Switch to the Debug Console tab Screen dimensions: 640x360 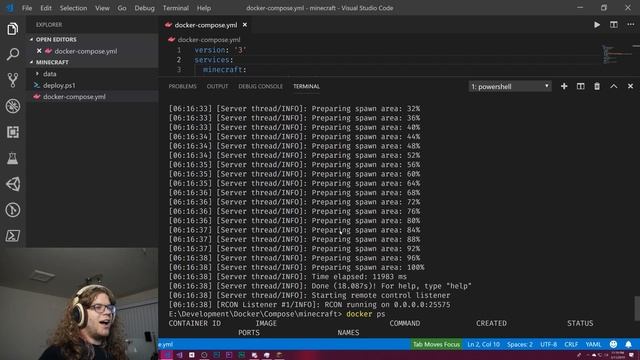[x=260, y=86]
